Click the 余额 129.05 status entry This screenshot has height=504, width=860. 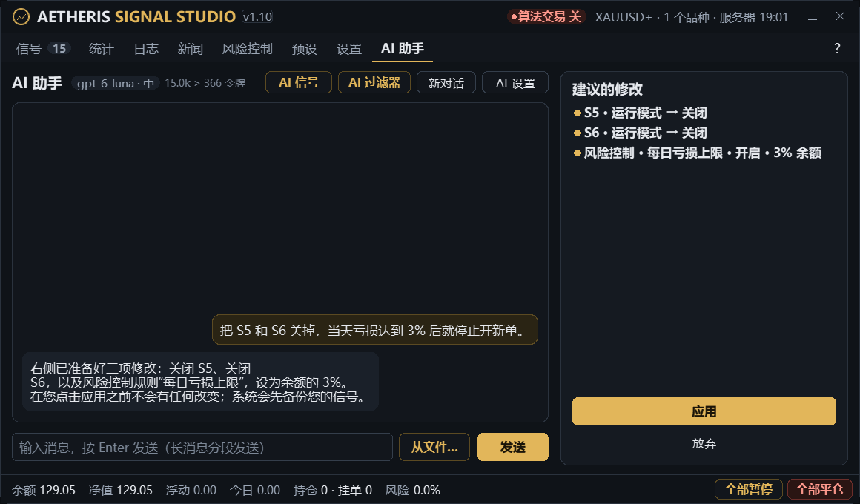coord(43,491)
